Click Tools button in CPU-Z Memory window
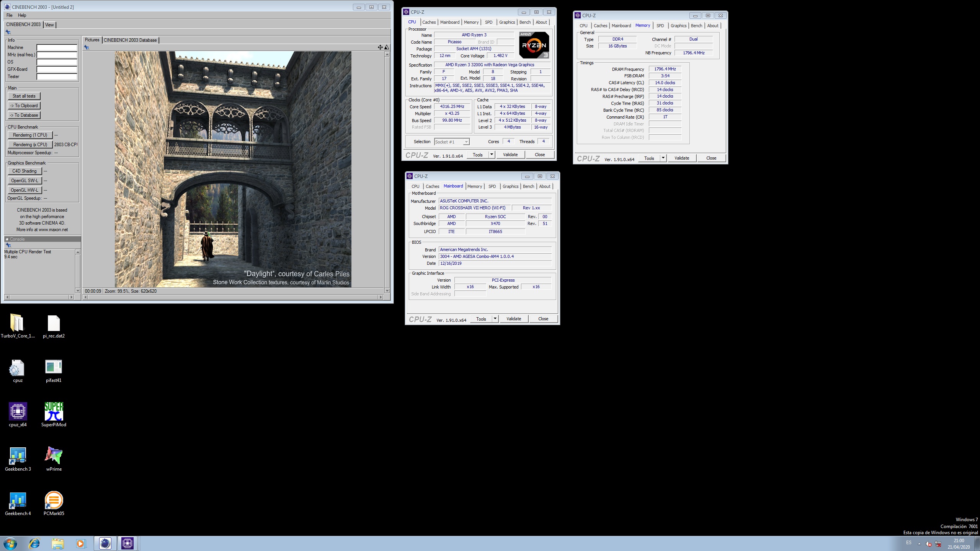Viewport: 980px width, 551px height. [649, 158]
